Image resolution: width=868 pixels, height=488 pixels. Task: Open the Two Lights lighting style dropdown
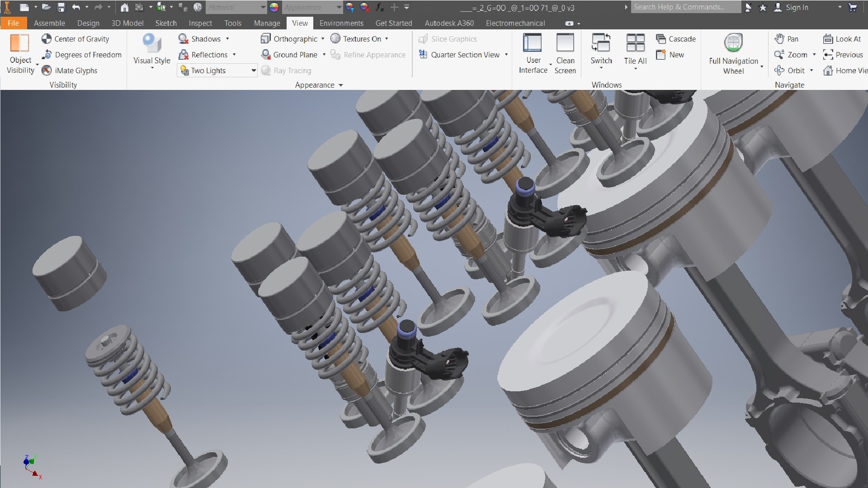point(217,70)
